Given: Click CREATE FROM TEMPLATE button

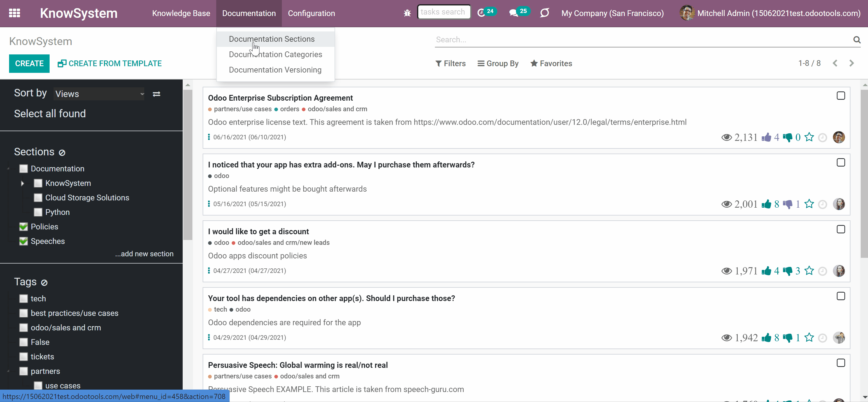Looking at the screenshot, I should pyautogui.click(x=109, y=63).
